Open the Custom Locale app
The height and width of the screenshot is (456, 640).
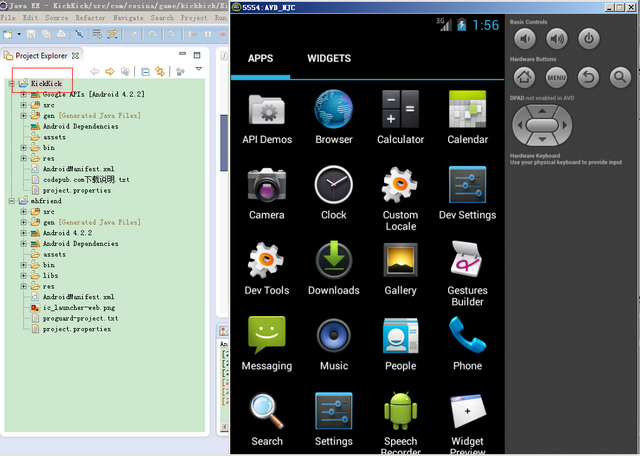tap(400, 199)
